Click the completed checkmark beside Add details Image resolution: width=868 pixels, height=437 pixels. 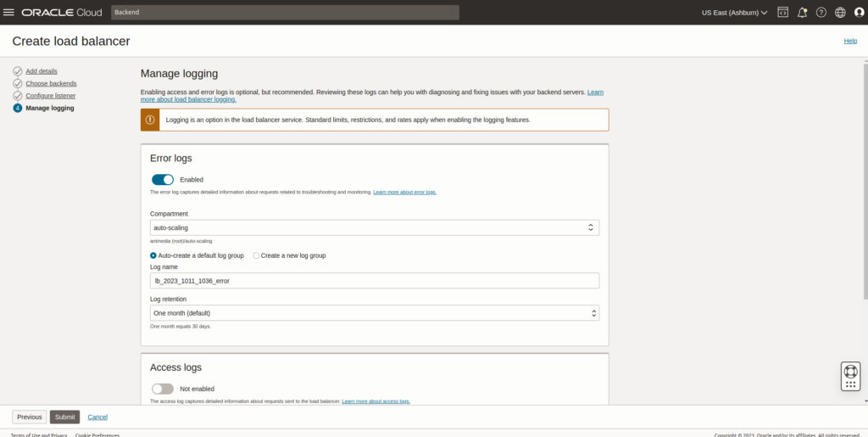[18, 71]
